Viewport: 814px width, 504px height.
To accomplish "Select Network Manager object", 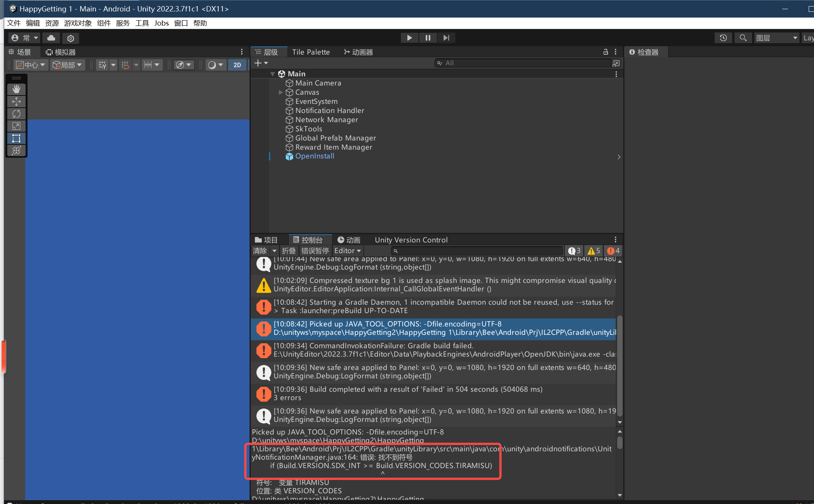I will click(326, 120).
